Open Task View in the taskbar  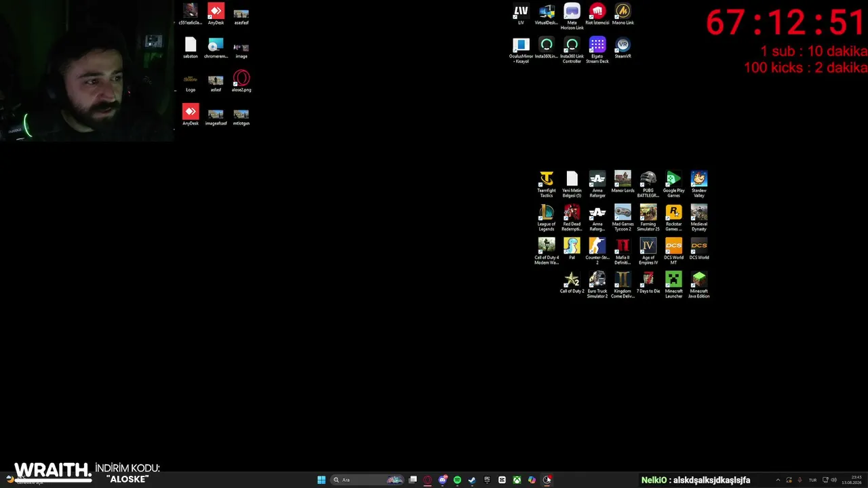[x=412, y=480]
